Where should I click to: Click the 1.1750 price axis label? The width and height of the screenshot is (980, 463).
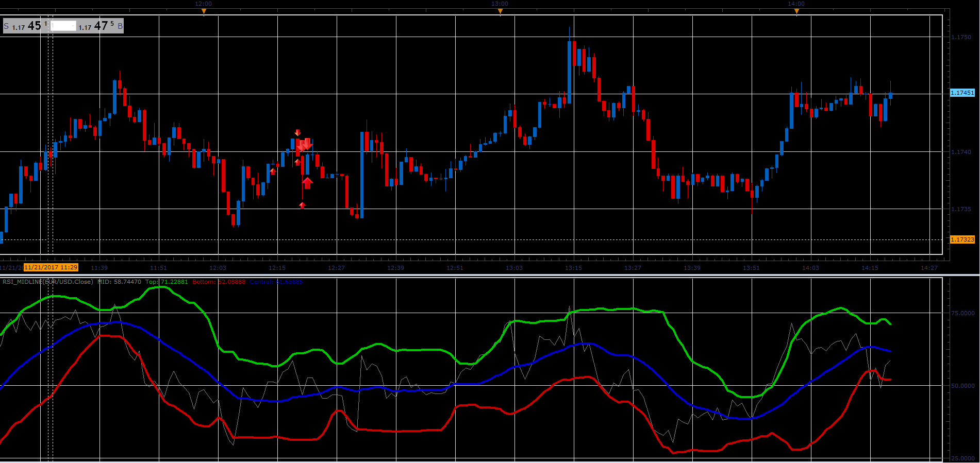(961, 37)
